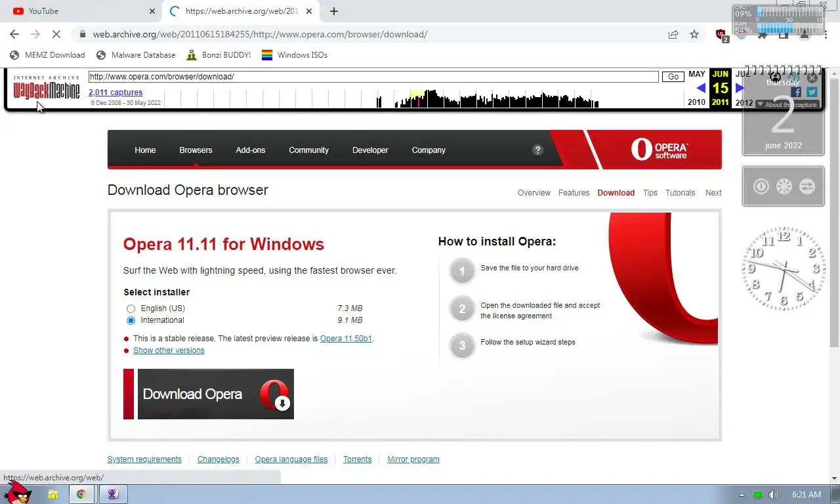Viewport: 840px width, 504px height.
Task: Share this page using share icon
Action: (673, 34)
